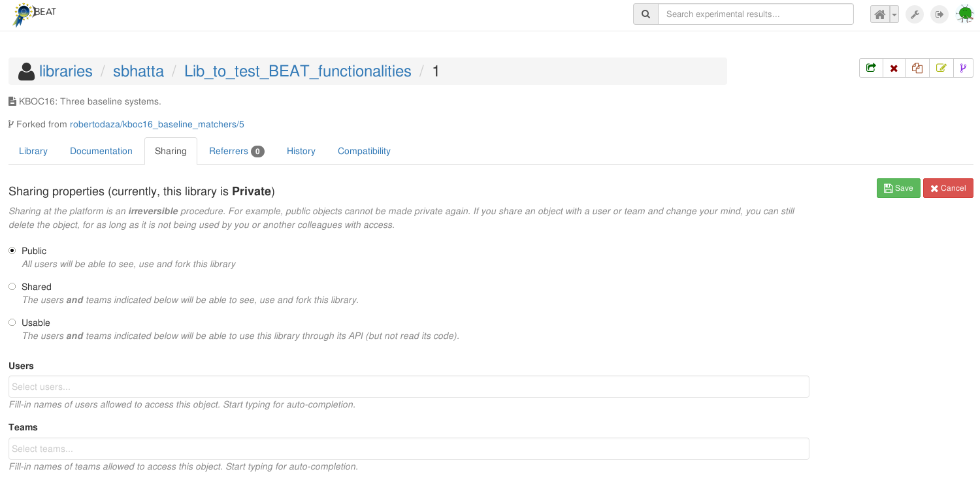Click the BEAT logo

[35, 14]
